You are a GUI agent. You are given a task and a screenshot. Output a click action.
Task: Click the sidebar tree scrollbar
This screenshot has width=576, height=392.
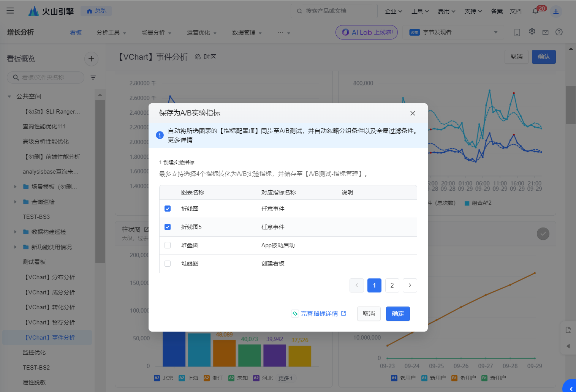pos(100,181)
